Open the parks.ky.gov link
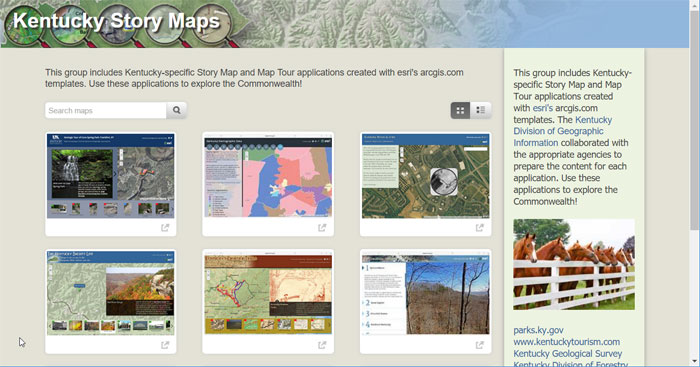The image size is (700, 367). 538,330
